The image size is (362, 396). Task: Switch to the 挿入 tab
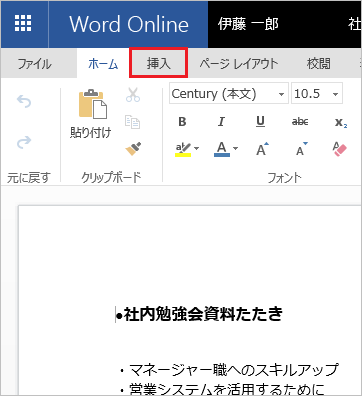coord(159,63)
